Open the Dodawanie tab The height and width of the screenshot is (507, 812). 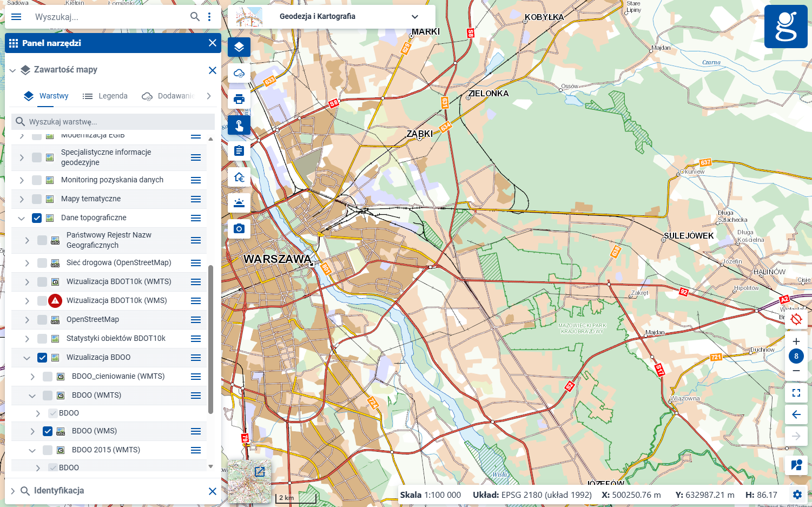click(168, 96)
